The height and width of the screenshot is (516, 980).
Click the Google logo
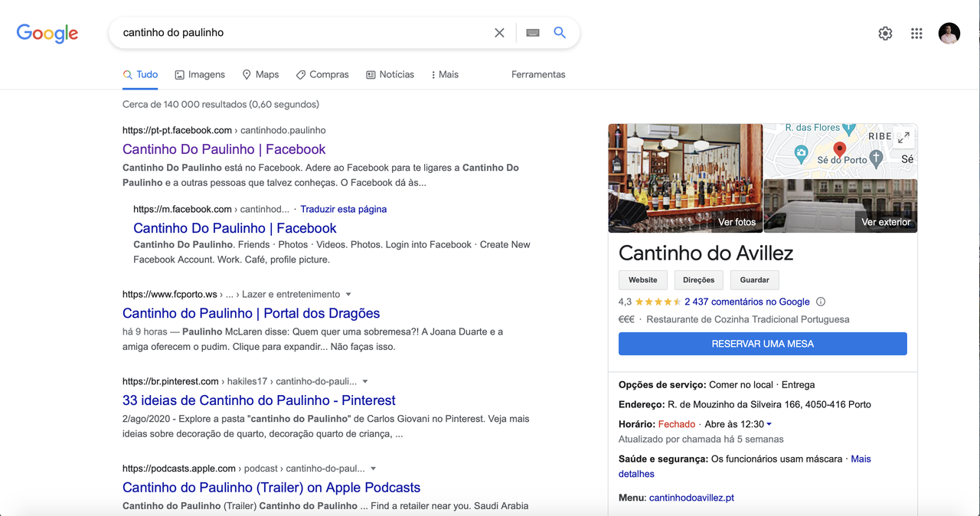click(x=47, y=33)
